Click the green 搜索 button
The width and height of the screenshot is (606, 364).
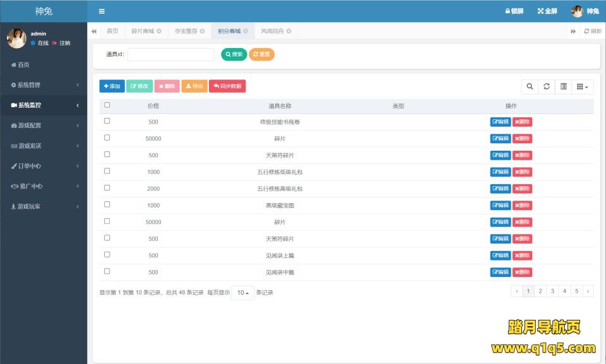[x=234, y=55]
